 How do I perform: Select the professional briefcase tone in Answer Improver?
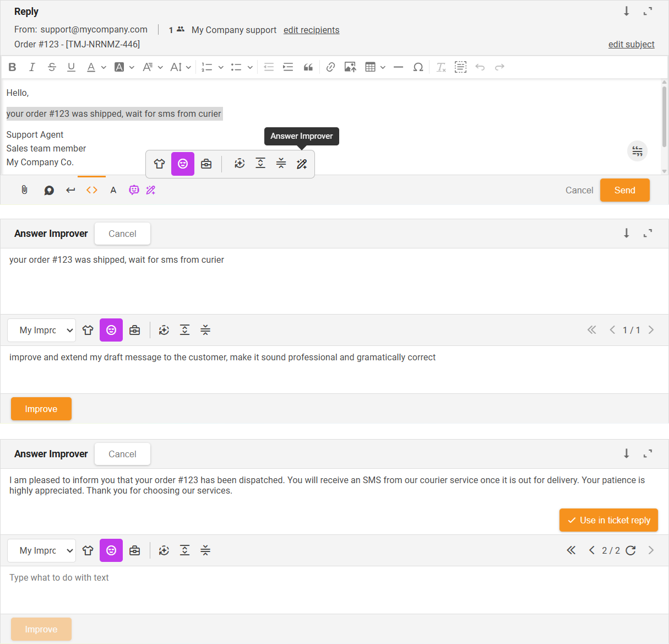pos(135,329)
